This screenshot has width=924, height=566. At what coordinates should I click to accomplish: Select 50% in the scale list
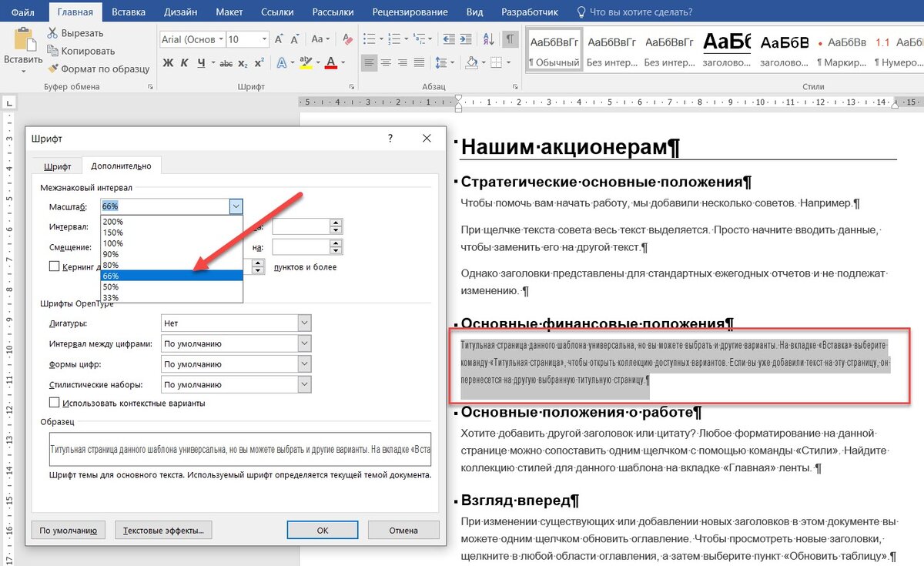pyautogui.click(x=172, y=286)
